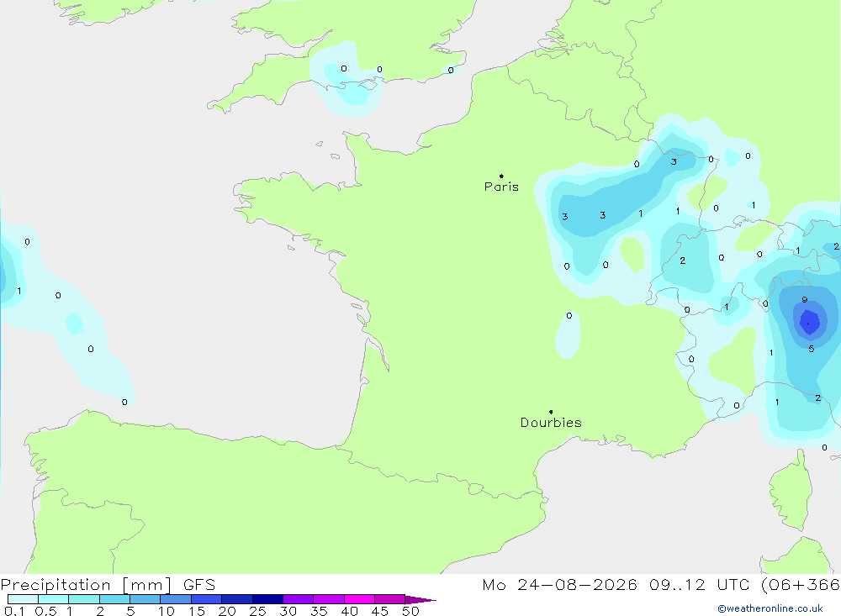The width and height of the screenshot is (841, 616).
Task: Pick the 45–50 mm legend swatch
Action: point(390,599)
